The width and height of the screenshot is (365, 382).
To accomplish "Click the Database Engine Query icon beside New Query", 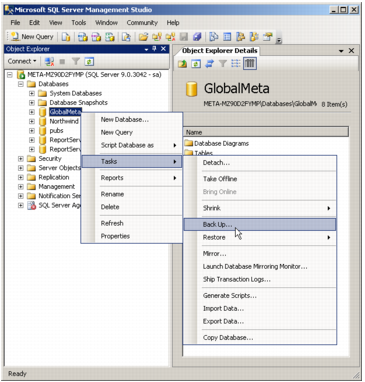I will coord(66,37).
